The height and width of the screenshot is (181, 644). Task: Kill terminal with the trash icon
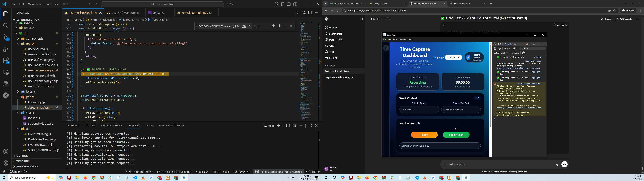294,126
